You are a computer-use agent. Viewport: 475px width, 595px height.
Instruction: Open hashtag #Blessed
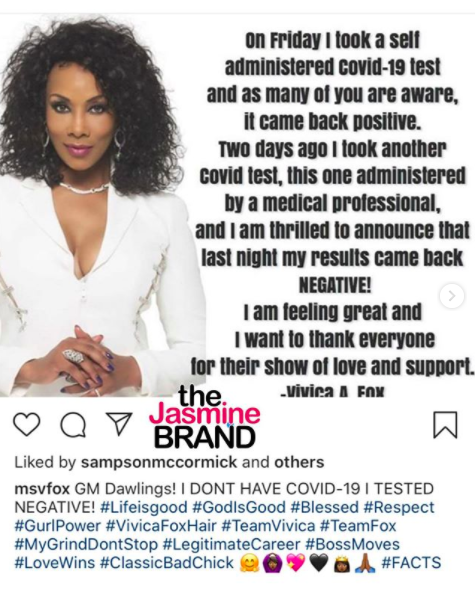324,507
